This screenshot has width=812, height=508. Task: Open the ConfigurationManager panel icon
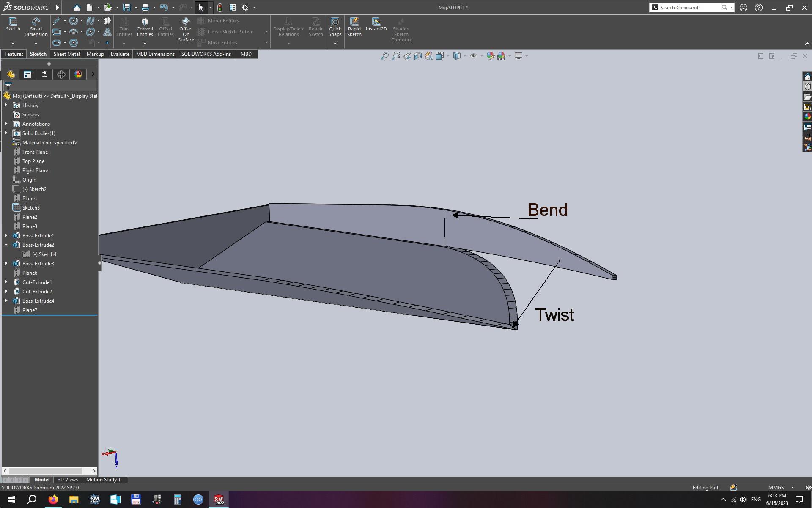44,74
